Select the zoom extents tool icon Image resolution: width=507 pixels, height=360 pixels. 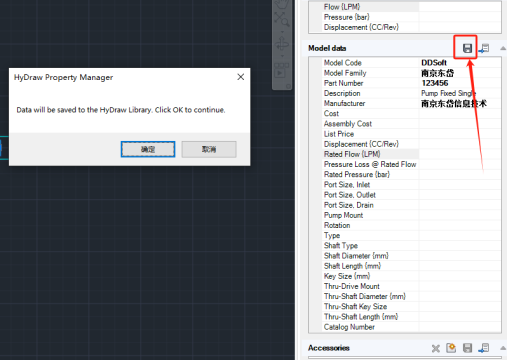[282, 19]
